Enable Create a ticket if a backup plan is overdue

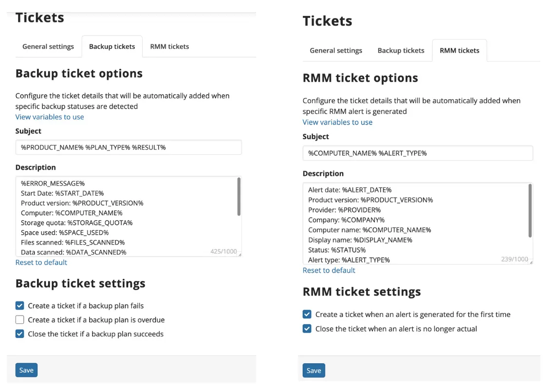[x=20, y=319]
